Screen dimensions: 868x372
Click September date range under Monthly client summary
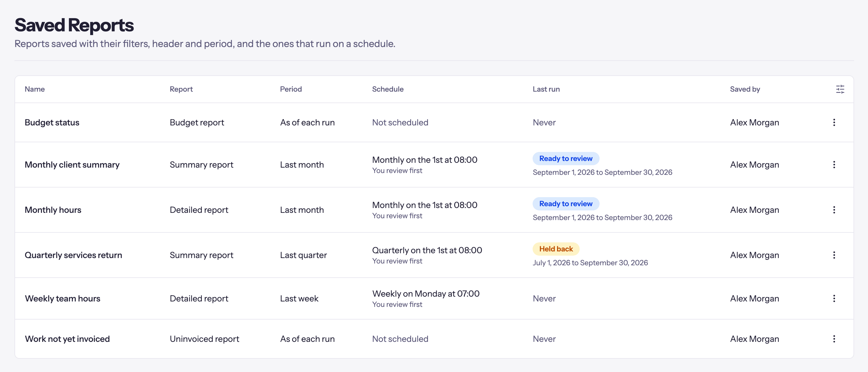tap(603, 172)
